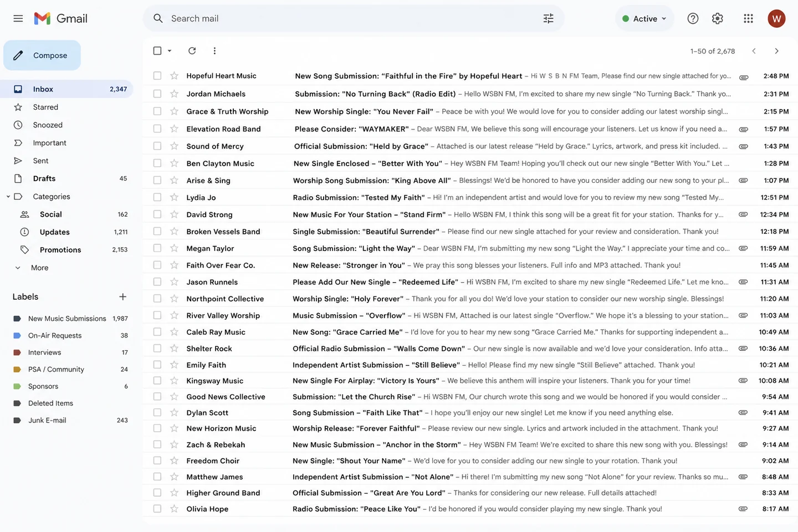Check the Dylan Scott email checkbox

coord(157,413)
